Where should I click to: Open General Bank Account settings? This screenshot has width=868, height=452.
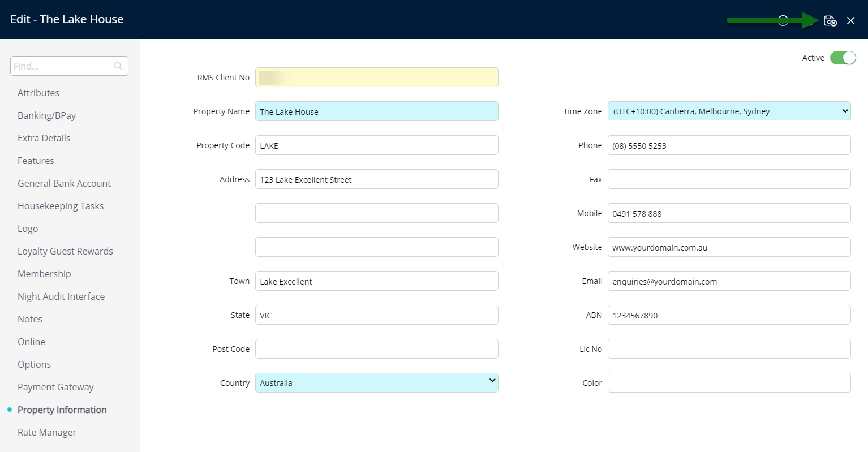[x=64, y=183]
